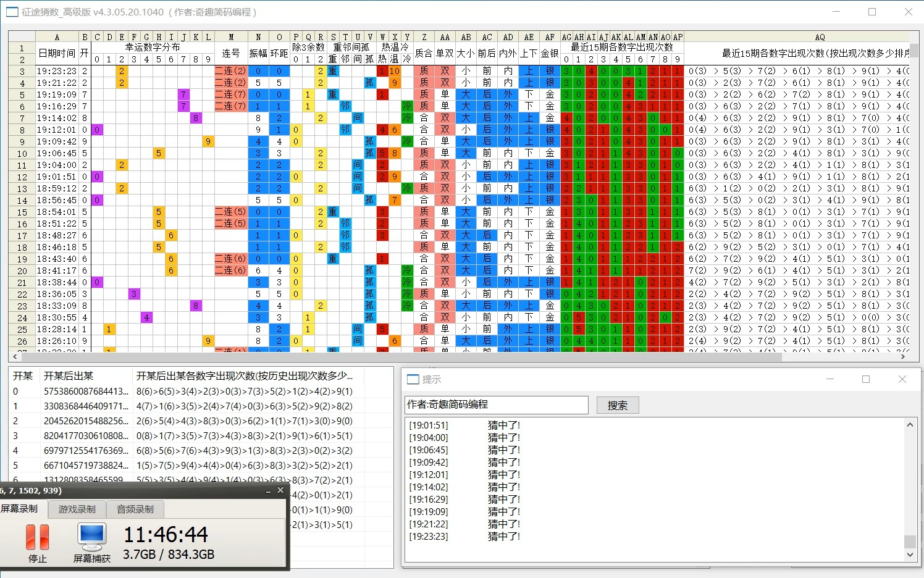
Task: Minimize the 提示 dialog
Action: coord(830,379)
